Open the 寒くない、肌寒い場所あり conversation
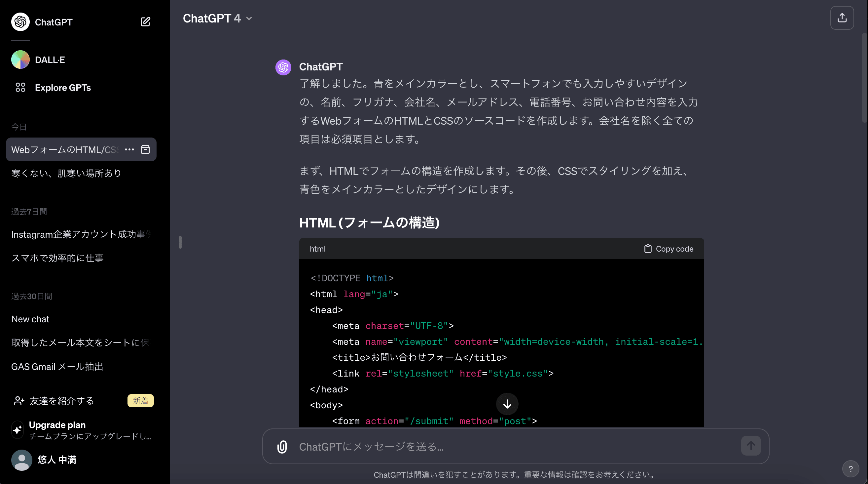Screen dimensions: 868x484 click(66, 173)
